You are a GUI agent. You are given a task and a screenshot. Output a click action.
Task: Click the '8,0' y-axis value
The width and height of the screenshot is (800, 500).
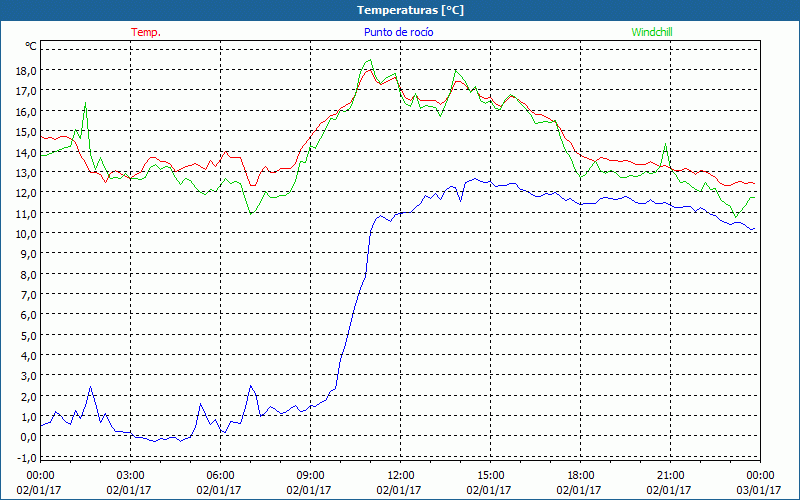point(29,274)
